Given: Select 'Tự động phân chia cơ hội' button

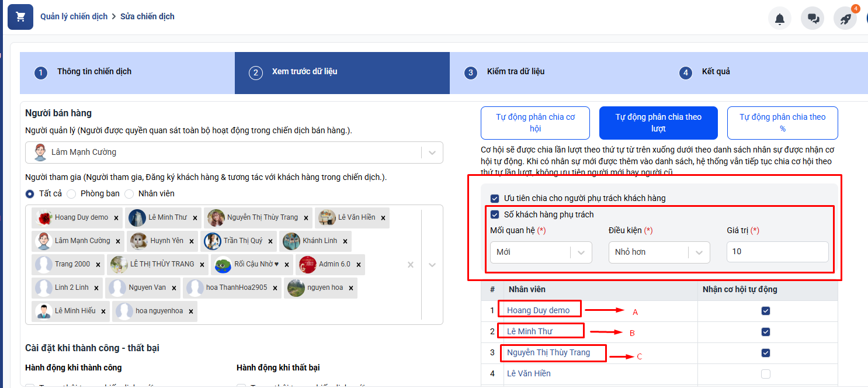Looking at the screenshot, I should tap(535, 123).
